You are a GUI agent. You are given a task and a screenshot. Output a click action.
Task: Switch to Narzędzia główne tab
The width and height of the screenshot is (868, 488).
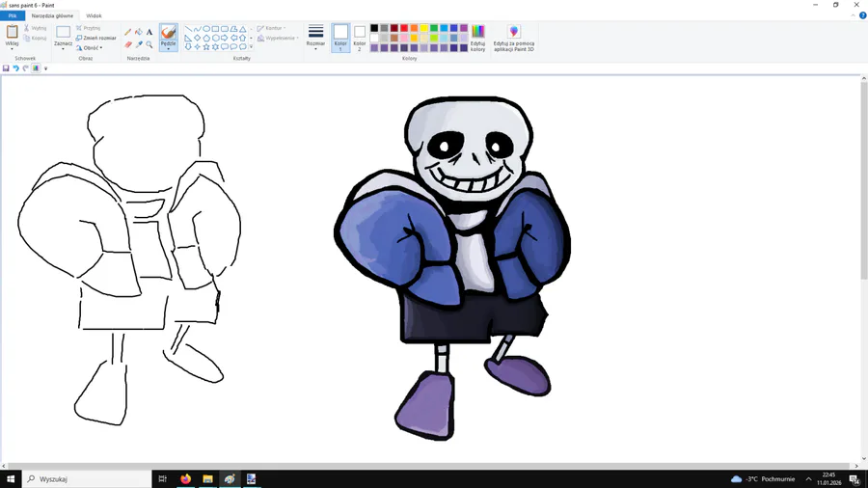(x=52, y=15)
